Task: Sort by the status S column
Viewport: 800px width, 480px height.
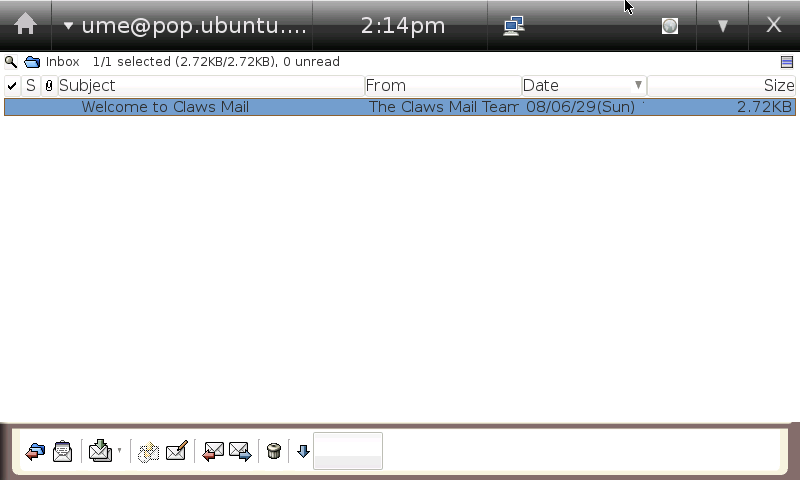Action: 31,86
